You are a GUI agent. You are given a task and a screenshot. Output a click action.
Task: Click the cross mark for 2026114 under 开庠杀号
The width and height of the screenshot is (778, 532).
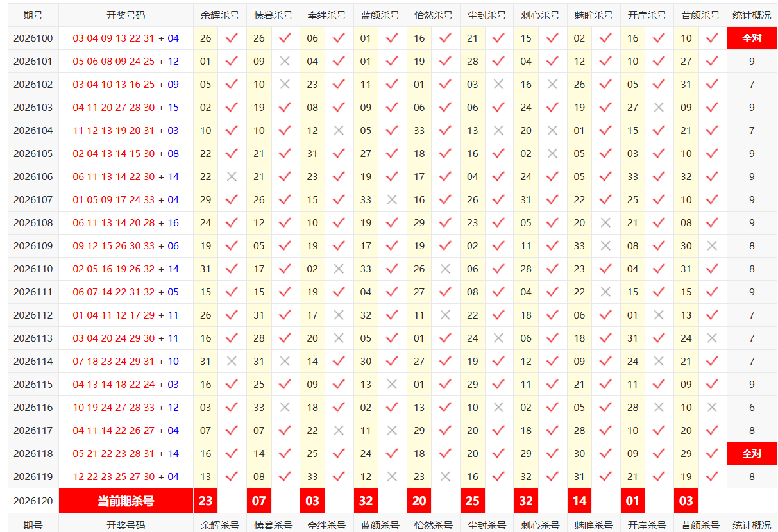[x=659, y=362]
